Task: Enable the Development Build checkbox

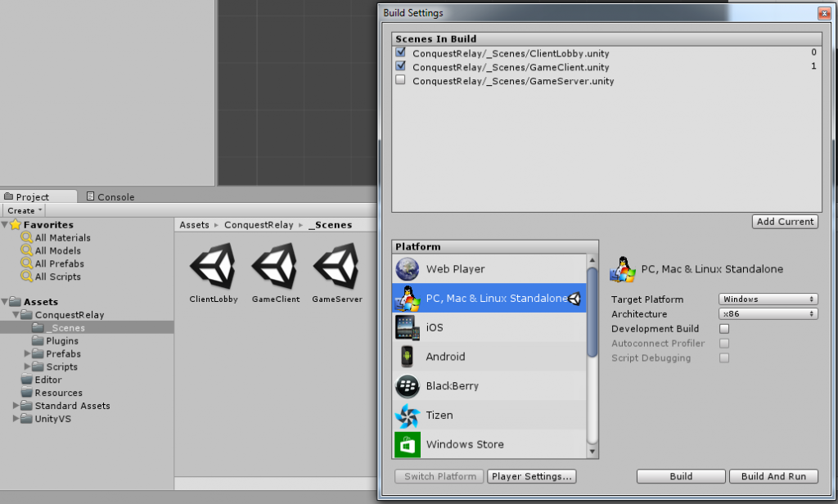Action: point(724,329)
